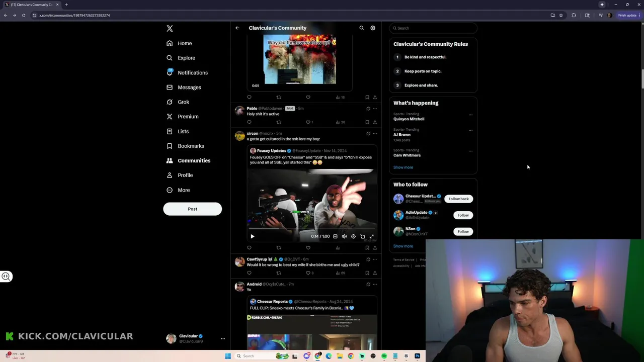Viewport: 644px width, 362px height.
Task: Go back with the community header arrow
Action: (237, 28)
